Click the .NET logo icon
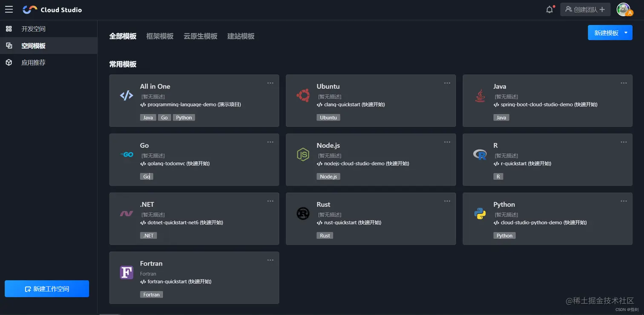 (x=126, y=214)
